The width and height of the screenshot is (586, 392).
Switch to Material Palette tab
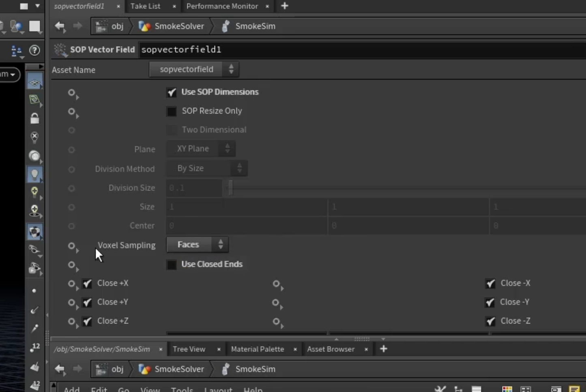(x=258, y=349)
